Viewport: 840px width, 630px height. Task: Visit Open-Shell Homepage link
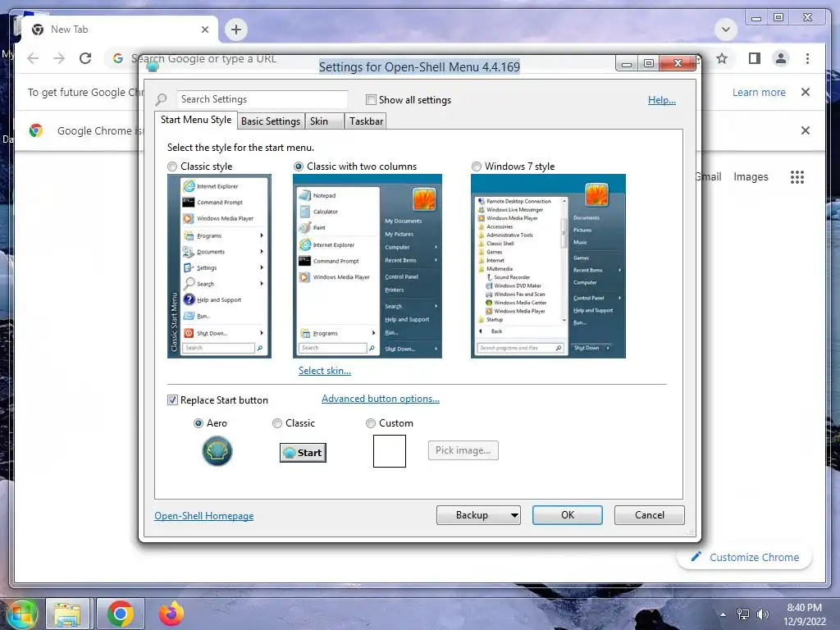click(204, 516)
